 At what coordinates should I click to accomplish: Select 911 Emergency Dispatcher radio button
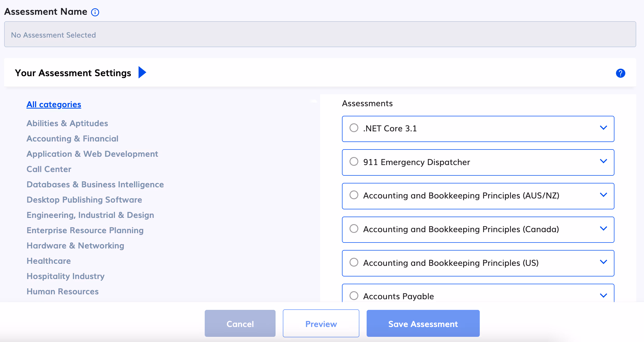click(354, 162)
